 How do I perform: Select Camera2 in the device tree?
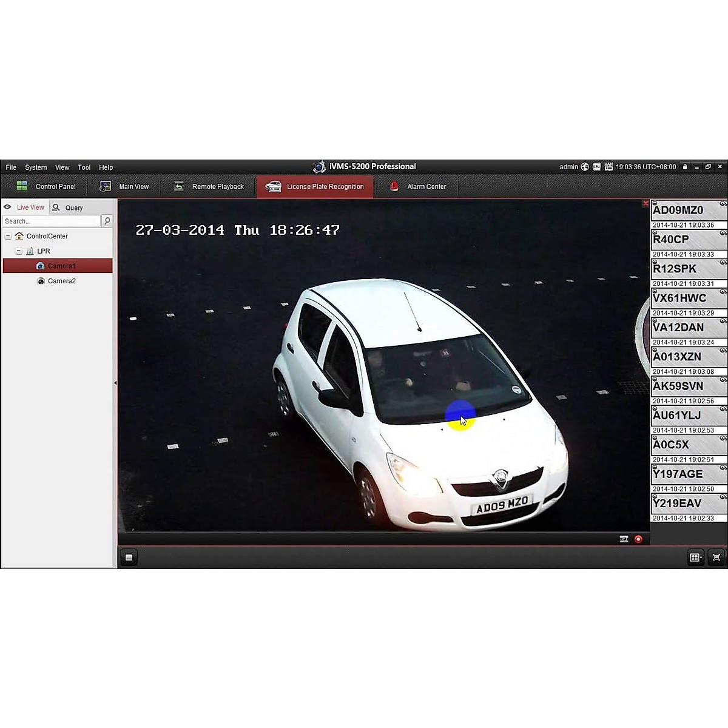click(x=61, y=281)
